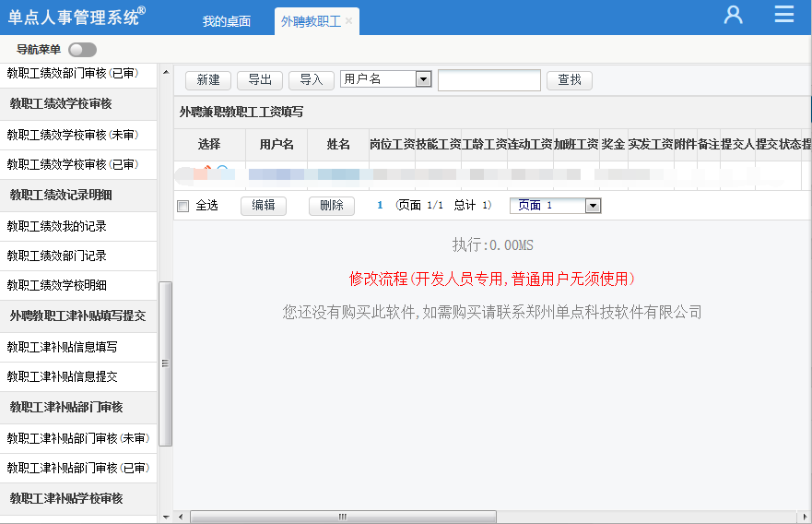Viewport: 812px width, 524px height.
Task: Select 教职工津补贴部门审核 section header
Action: (78, 407)
